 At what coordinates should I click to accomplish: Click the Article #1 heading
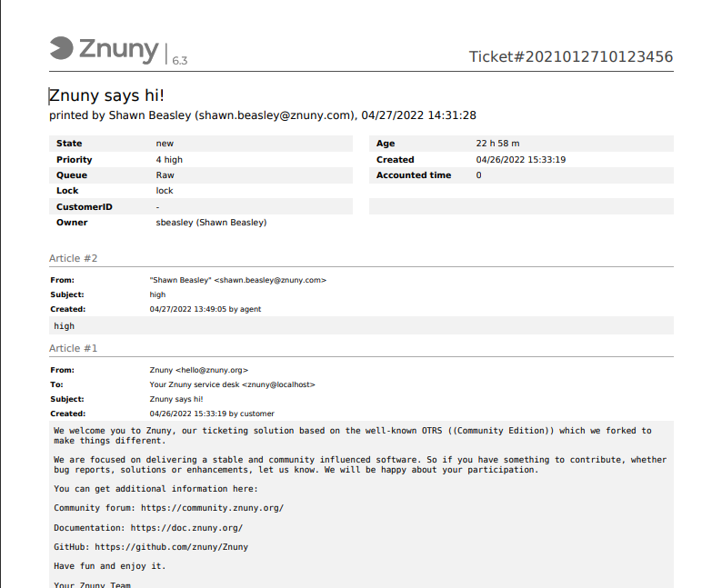pyautogui.click(x=73, y=348)
